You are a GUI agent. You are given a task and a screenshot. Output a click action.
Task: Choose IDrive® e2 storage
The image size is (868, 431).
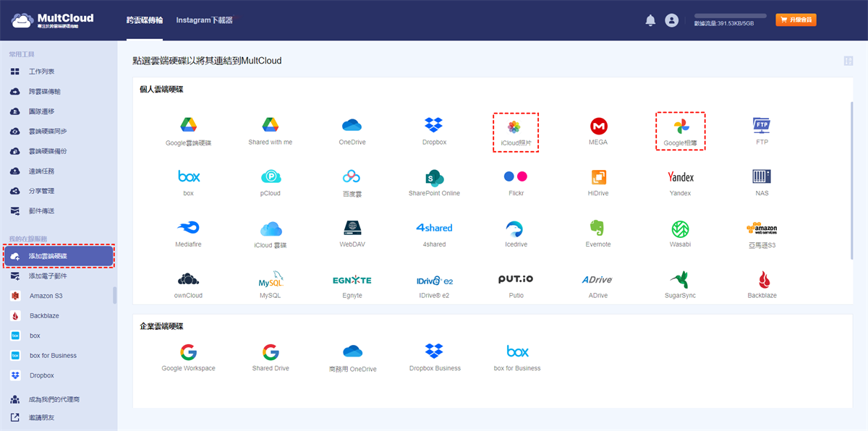(434, 286)
